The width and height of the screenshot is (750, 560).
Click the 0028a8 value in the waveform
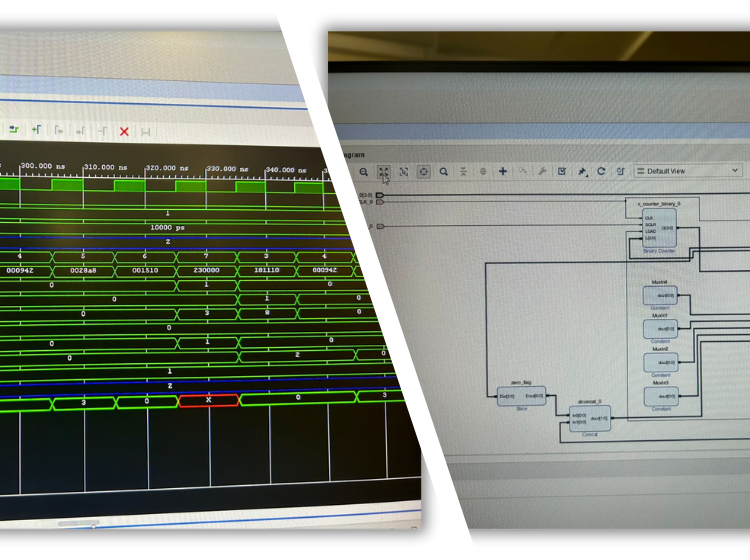(x=83, y=270)
